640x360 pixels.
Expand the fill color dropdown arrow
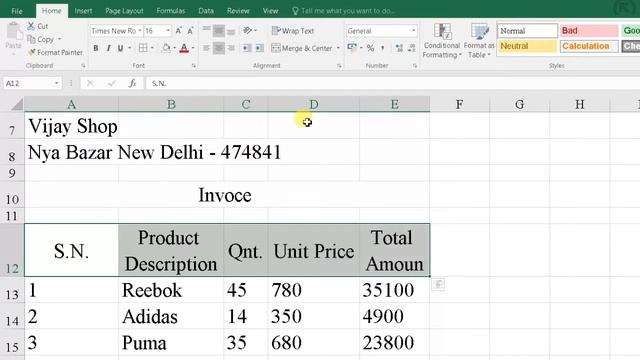(174, 48)
